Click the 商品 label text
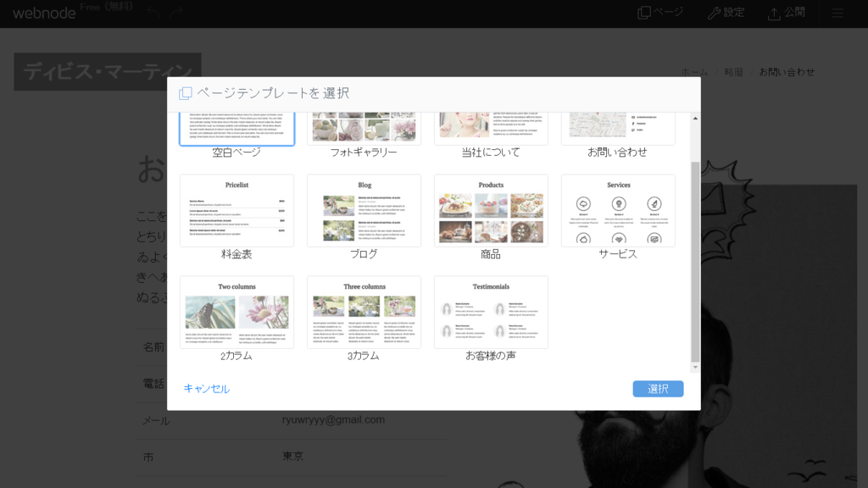Screen dimensions: 868x488 click(491, 254)
